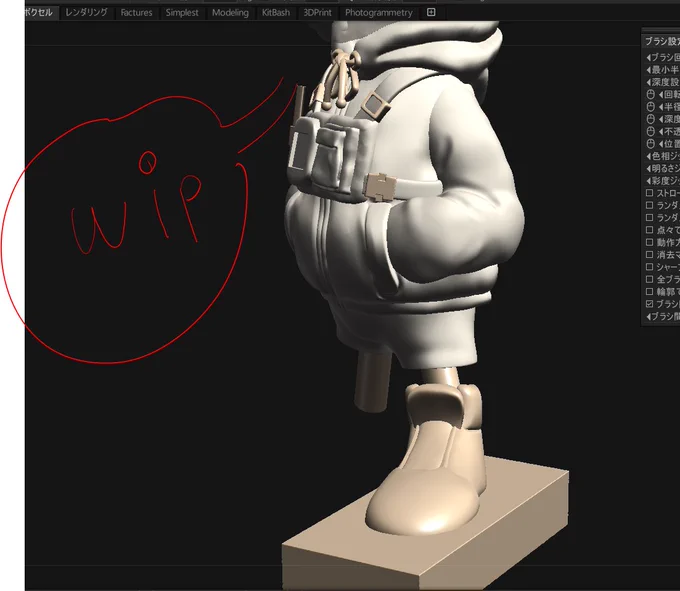Enable the 点々 checkbox
This screenshot has width=680, height=591.
tap(649, 230)
